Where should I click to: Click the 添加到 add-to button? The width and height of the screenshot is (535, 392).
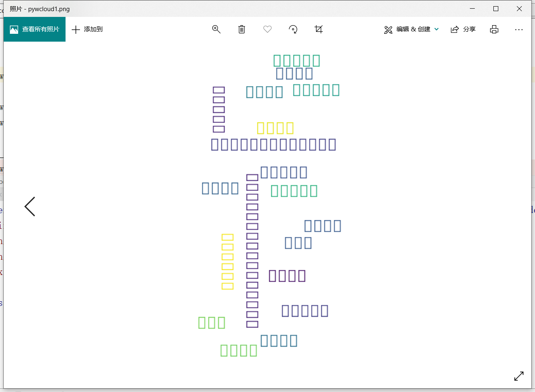point(87,29)
